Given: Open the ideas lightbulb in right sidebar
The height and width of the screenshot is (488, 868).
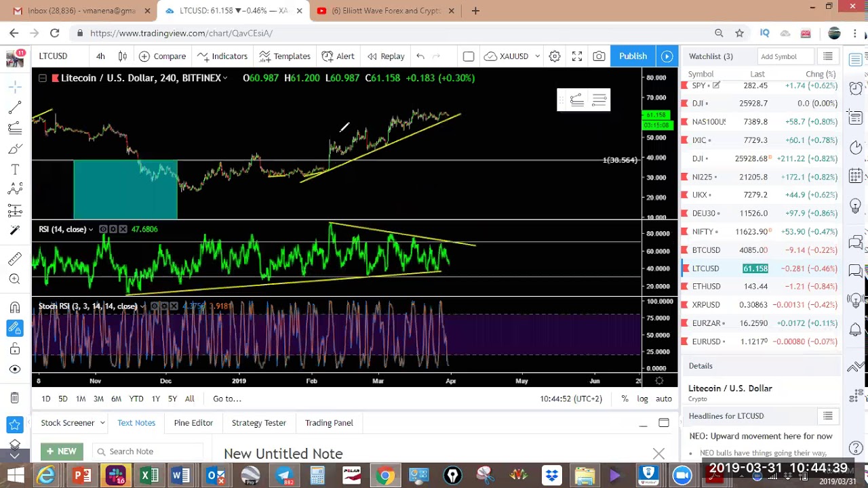Looking at the screenshot, I should point(856,205).
